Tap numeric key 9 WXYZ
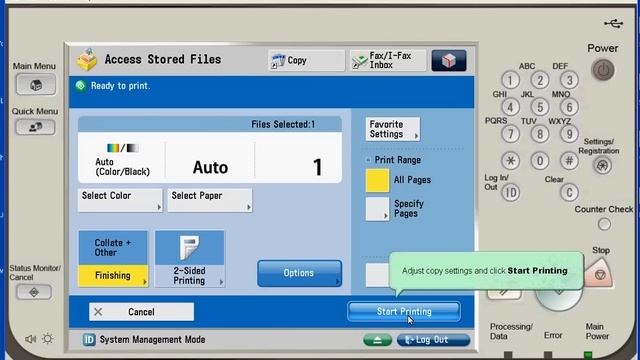The height and width of the screenshot is (360, 640). [569, 134]
